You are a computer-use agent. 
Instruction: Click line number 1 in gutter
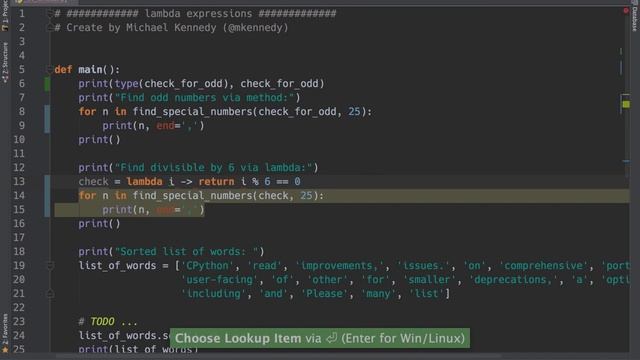[22, 14]
